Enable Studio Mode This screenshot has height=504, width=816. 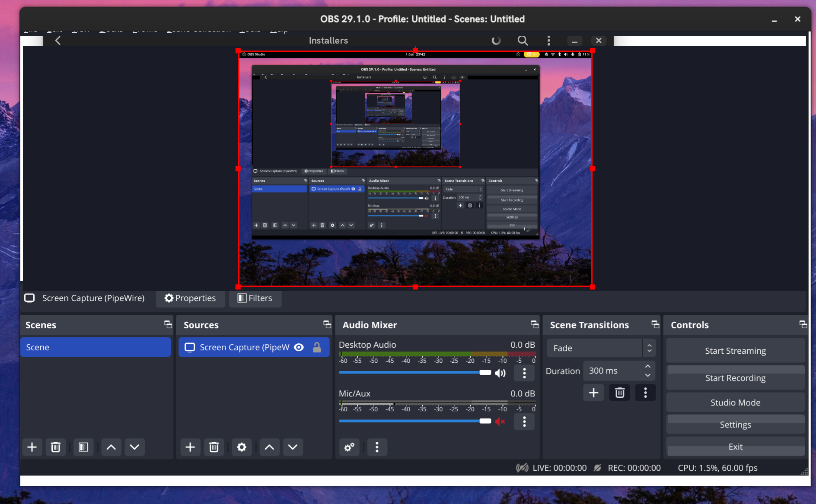coord(735,402)
